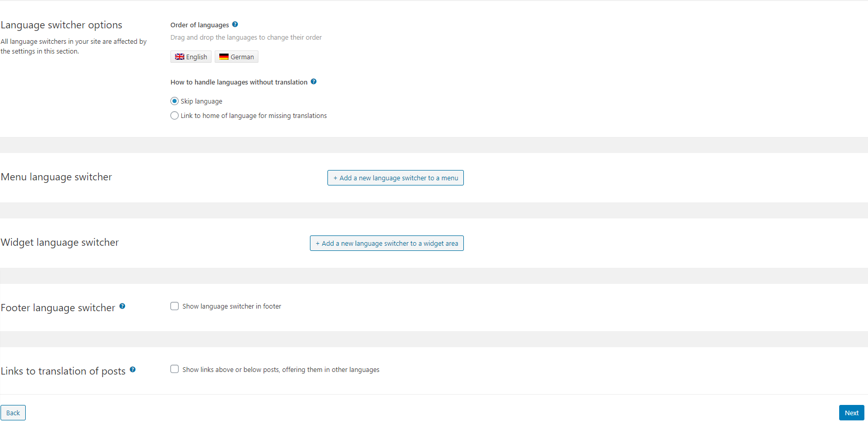
Task: Choose Link to home of language radio option
Action: pos(175,115)
